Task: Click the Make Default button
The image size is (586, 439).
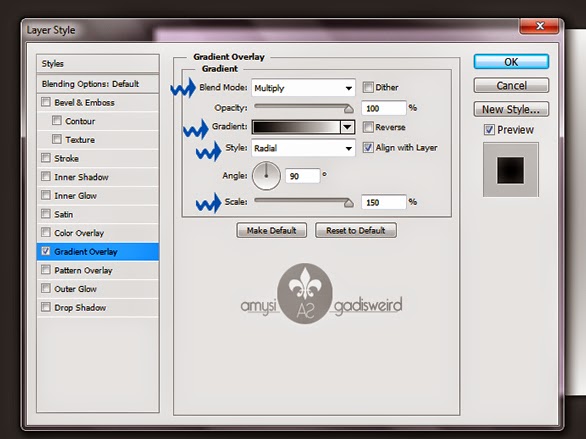Action: tap(271, 231)
